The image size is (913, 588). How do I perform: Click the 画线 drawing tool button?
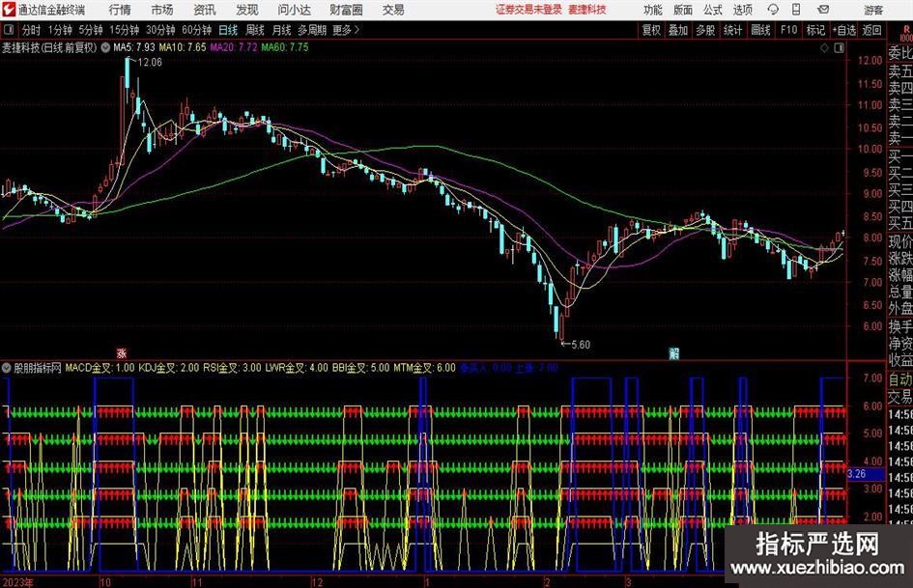pyautogui.click(x=761, y=30)
